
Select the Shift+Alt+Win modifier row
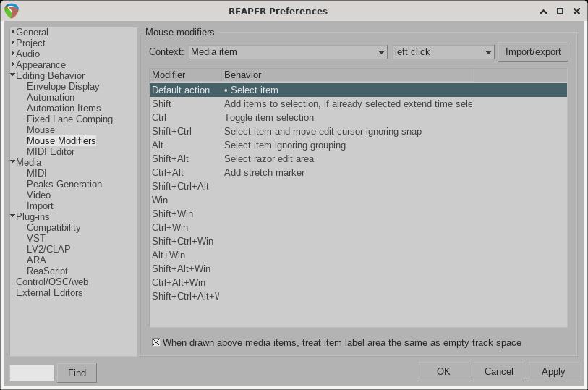click(x=358, y=268)
